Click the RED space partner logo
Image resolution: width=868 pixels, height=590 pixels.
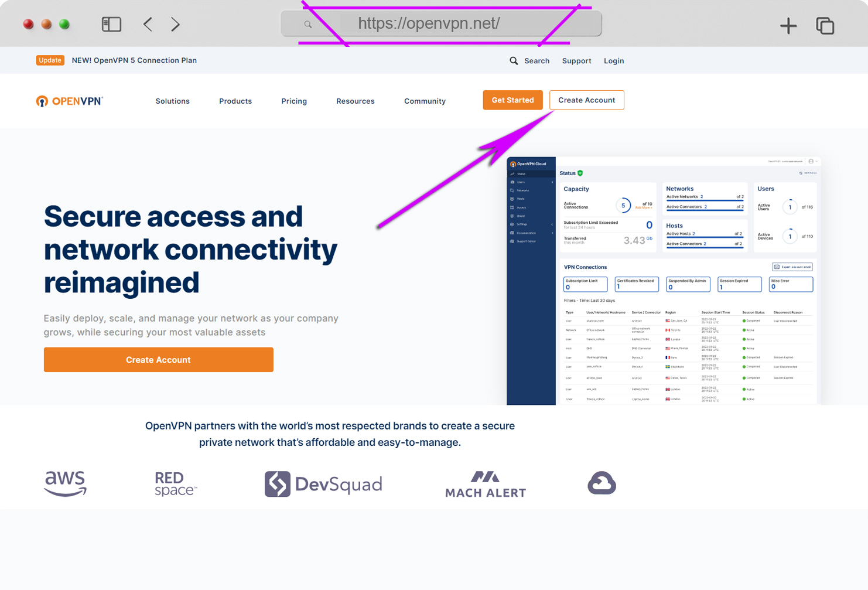click(176, 484)
